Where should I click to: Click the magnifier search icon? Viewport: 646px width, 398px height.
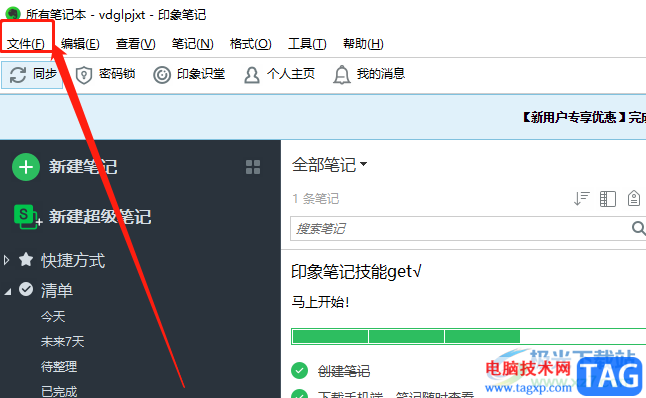[x=638, y=228]
